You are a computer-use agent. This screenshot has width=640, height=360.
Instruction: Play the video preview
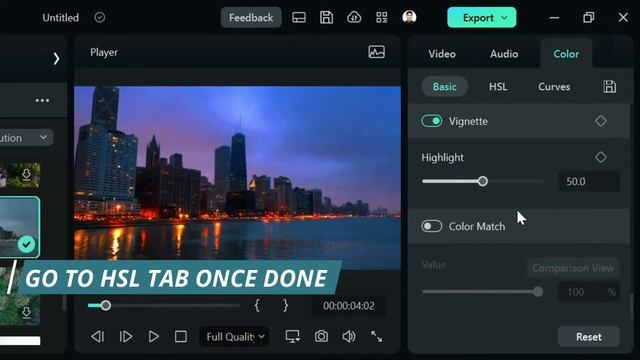coord(153,337)
